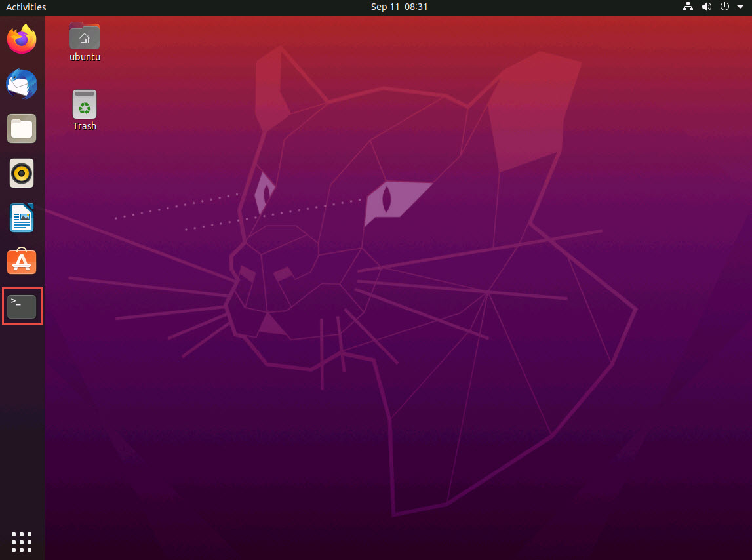
Task: Open Thunderbird Mail in the dock
Action: (22, 84)
